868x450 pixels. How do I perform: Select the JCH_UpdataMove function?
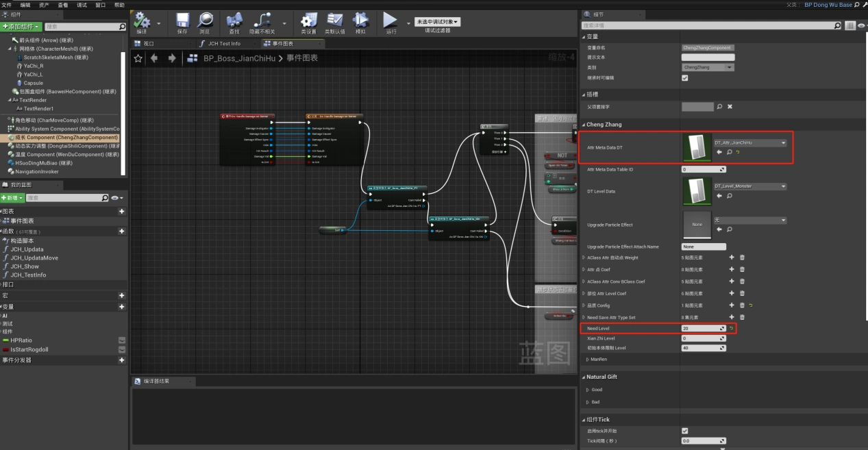[x=34, y=258]
